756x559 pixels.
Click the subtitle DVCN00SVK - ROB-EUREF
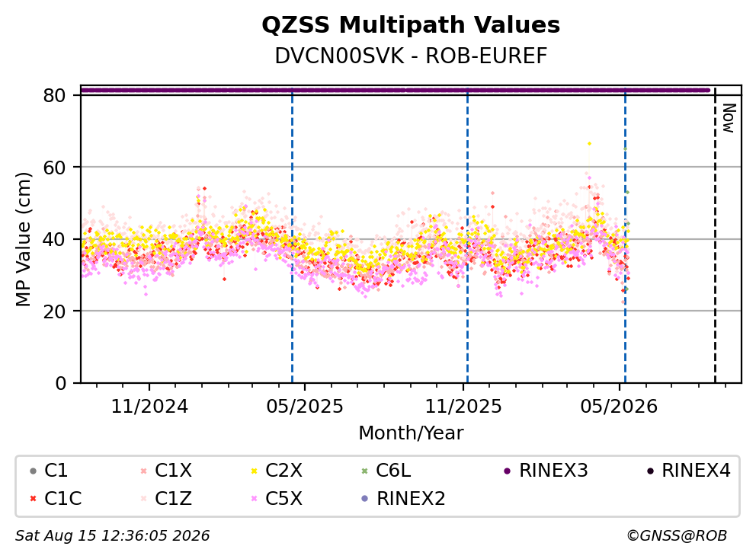(411, 56)
